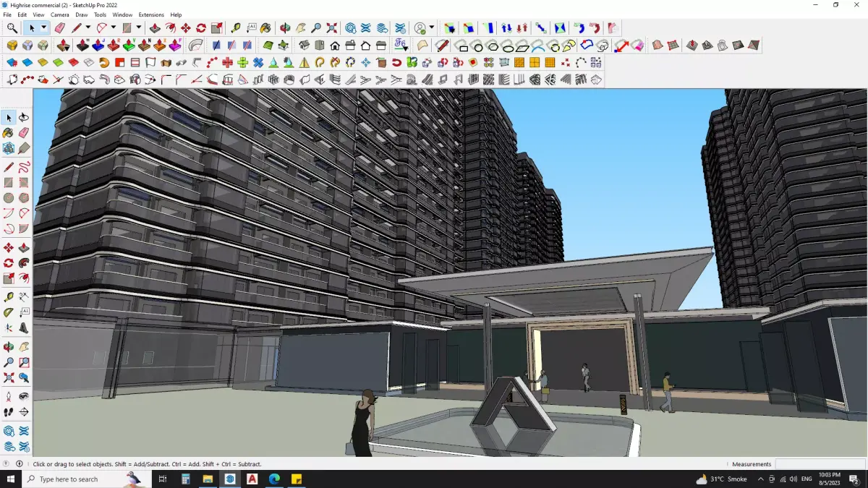Open the Extensions menu
868x488 pixels.
151,14
